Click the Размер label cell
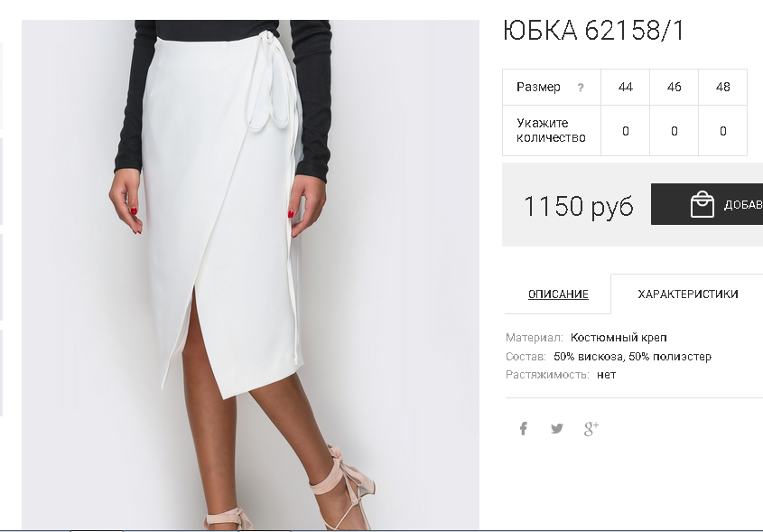The image size is (763, 532). point(552,87)
